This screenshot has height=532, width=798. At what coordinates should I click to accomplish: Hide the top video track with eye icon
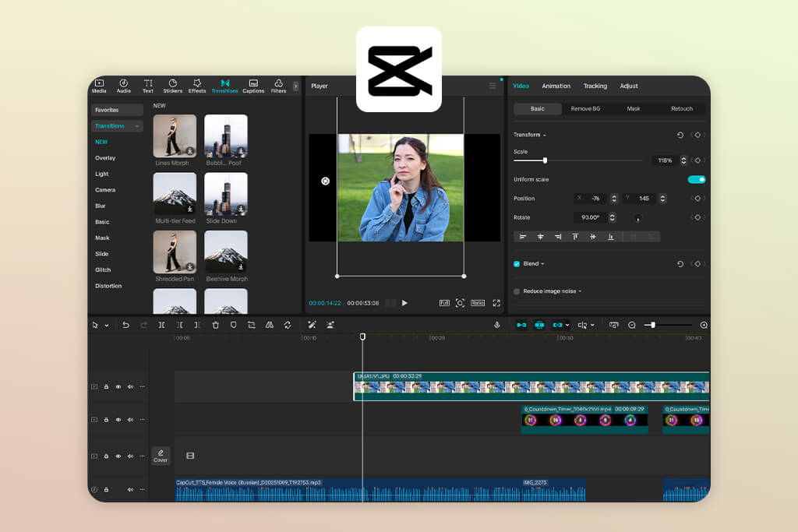(x=118, y=387)
